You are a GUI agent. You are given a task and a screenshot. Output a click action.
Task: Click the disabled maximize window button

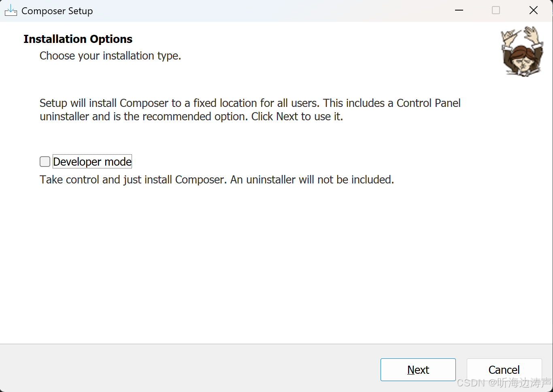496,11
